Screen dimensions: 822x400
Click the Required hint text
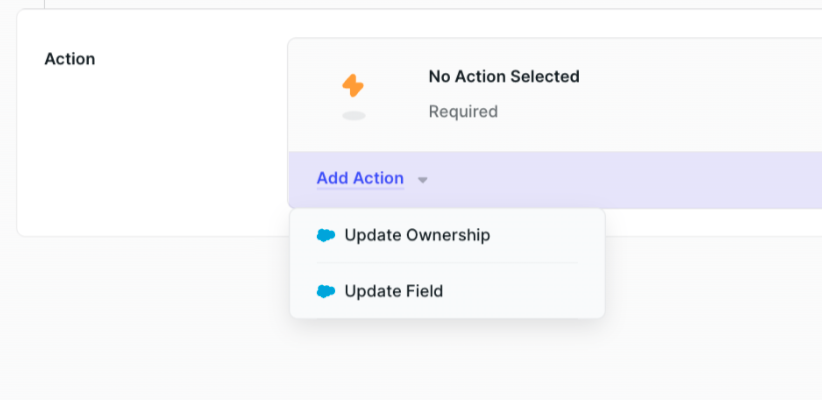coord(463,111)
